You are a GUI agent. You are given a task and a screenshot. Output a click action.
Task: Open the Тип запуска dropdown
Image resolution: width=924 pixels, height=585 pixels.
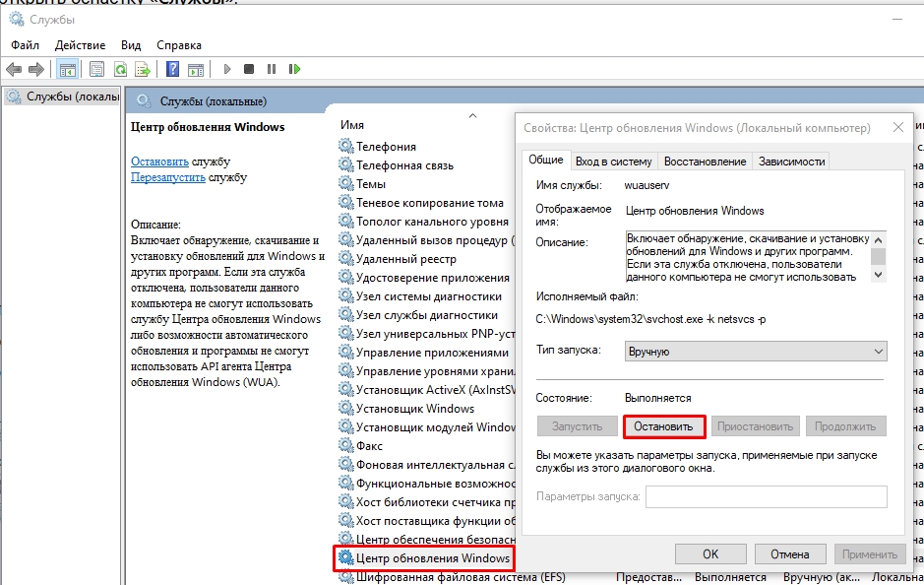pyautogui.click(x=756, y=352)
